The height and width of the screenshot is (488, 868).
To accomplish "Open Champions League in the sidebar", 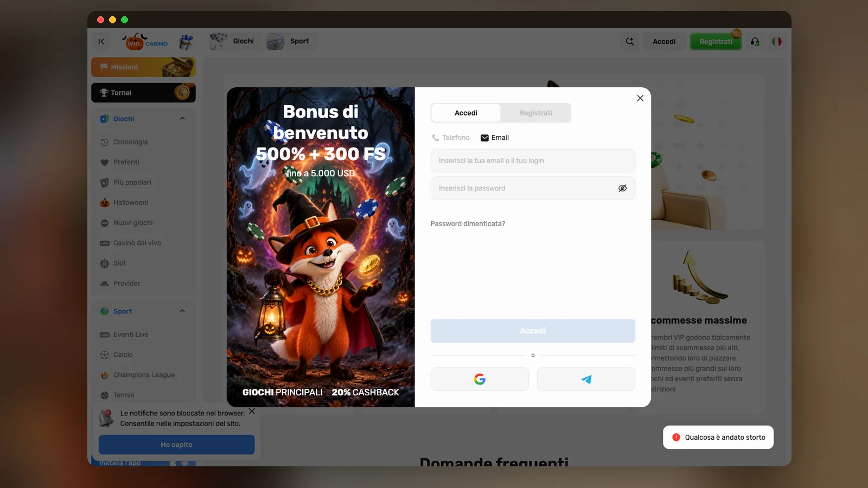I will 144,375.
